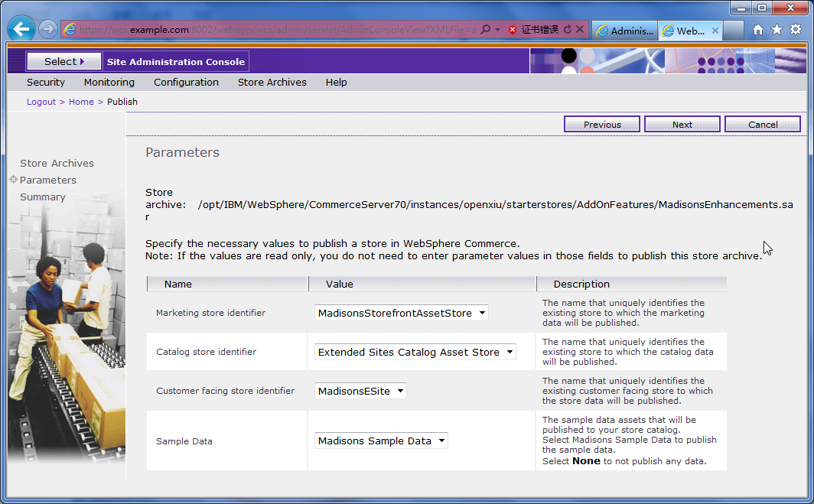Select Parameters step in the left sidebar

(47, 180)
